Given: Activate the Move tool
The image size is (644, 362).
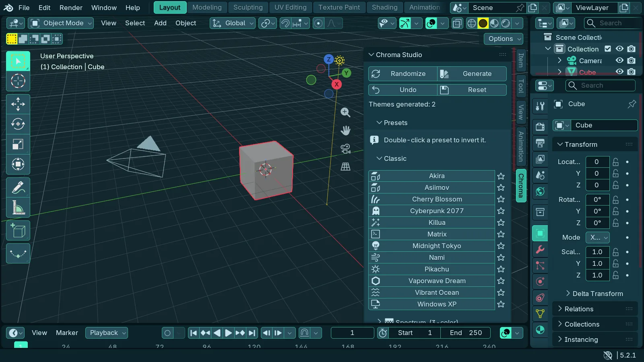Looking at the screenshot, I should click(18, 104).
